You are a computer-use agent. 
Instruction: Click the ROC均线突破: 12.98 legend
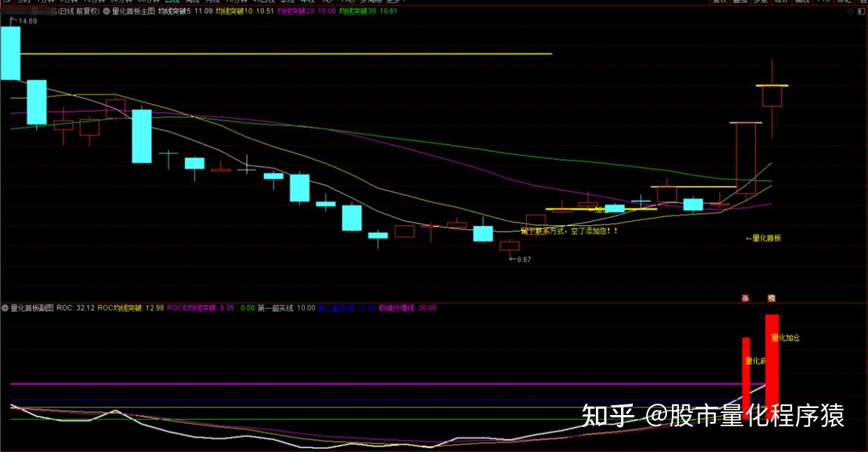[130, 308]
